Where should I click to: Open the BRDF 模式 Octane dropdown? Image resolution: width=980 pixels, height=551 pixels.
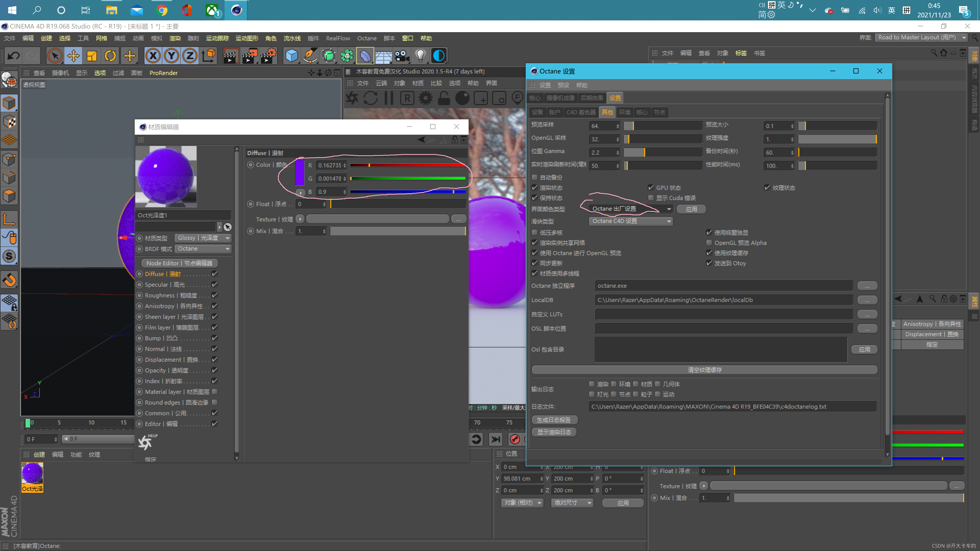pos(203,249)
